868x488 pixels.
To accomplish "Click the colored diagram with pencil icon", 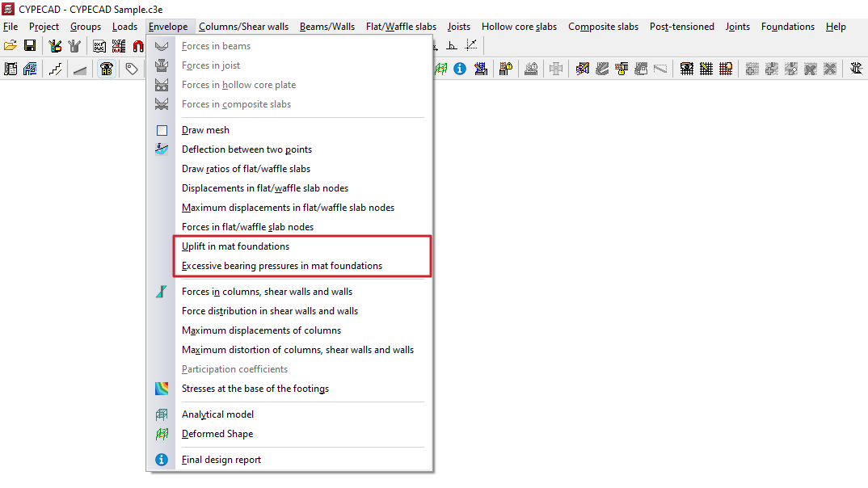I will point(583,69).
